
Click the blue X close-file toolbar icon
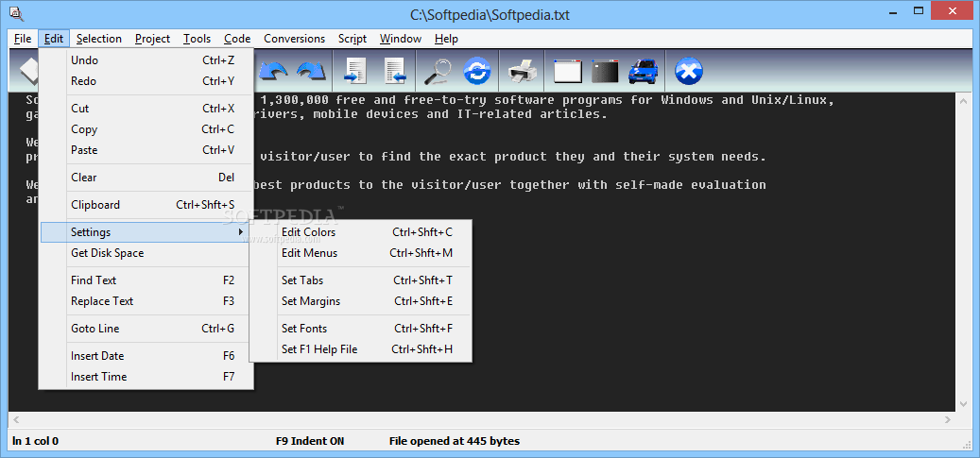[x=689, y=71]
